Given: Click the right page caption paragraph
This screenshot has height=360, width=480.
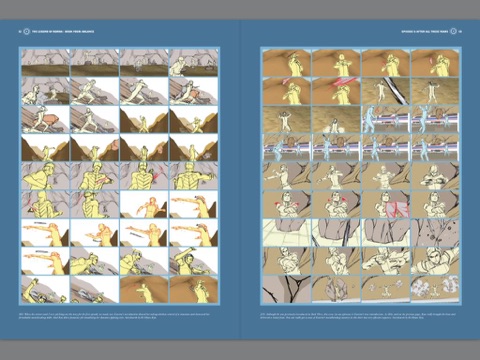Looking at the screenshot, I should point(358,316).
